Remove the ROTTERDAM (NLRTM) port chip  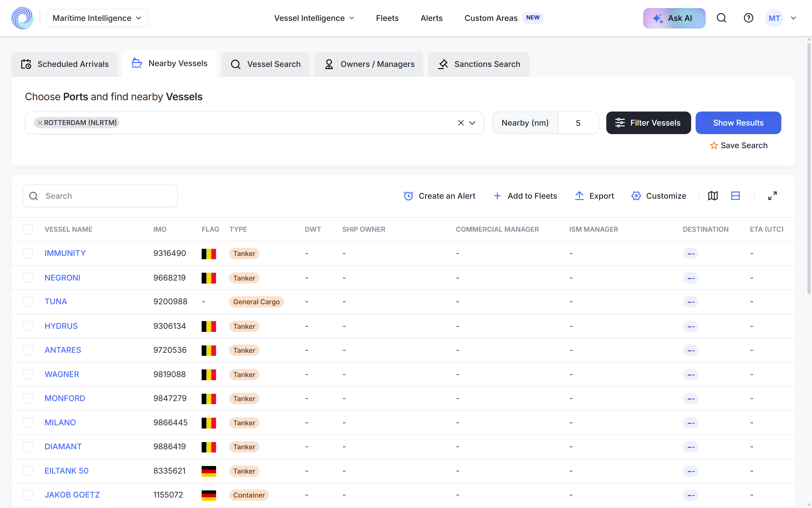[x=40, y=123]
